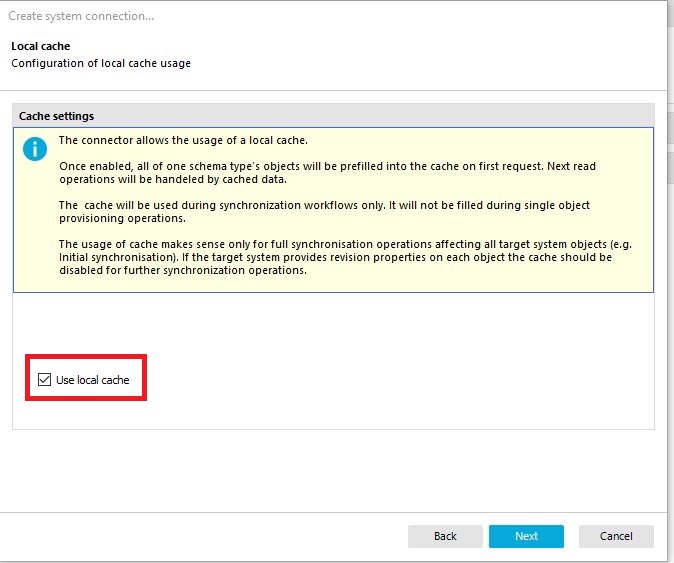The image size is (674, 563).
Task: Click the 'Create system connection...' window title
Action: tap(81, 16)
